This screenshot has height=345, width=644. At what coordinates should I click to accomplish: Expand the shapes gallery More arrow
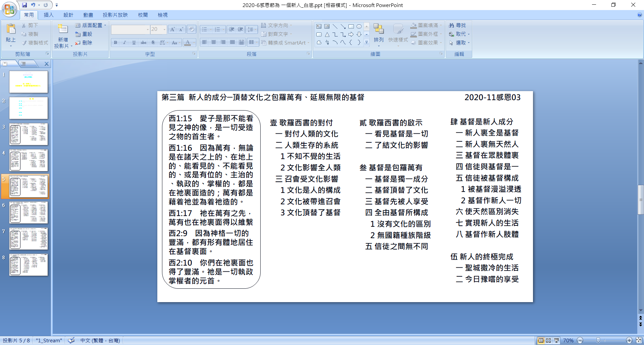367,43
